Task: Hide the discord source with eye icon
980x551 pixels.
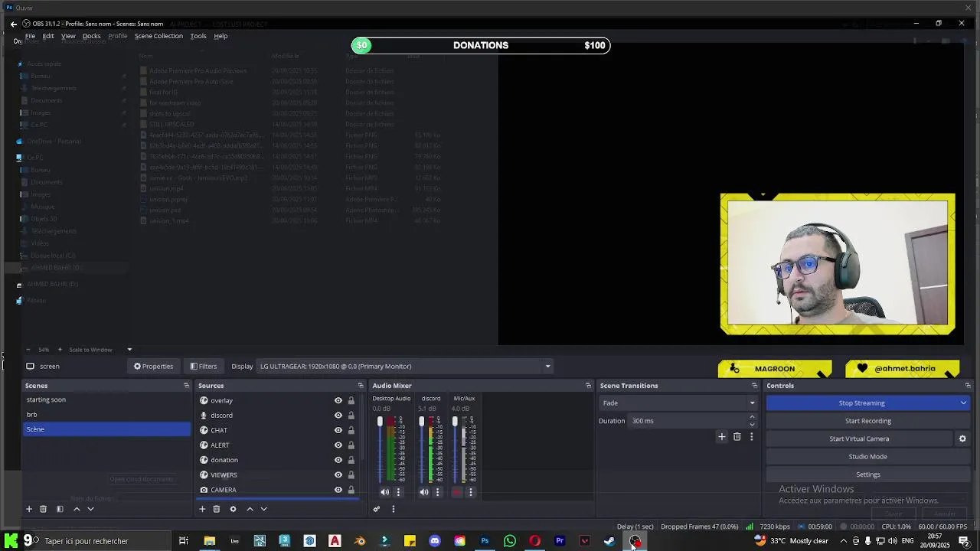Action: tap(338, 416)
